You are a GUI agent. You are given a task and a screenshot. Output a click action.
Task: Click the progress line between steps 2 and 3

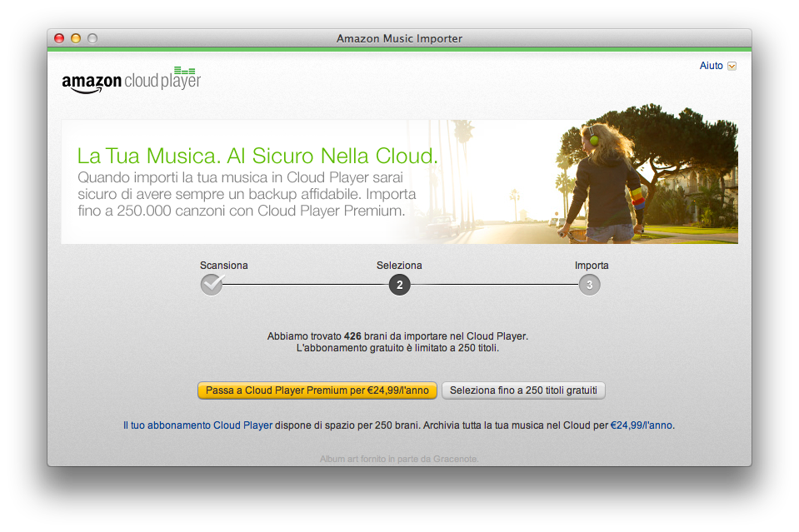pyautogui.click(x=494, y=285)
